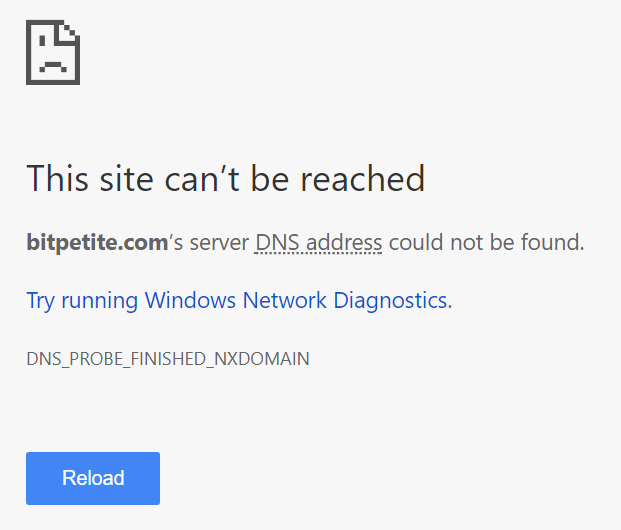The width and height of the screenshot is (621, 530).
Task: Open the Try running Windows Network Diagnostics link
Action: click(236, 300)
